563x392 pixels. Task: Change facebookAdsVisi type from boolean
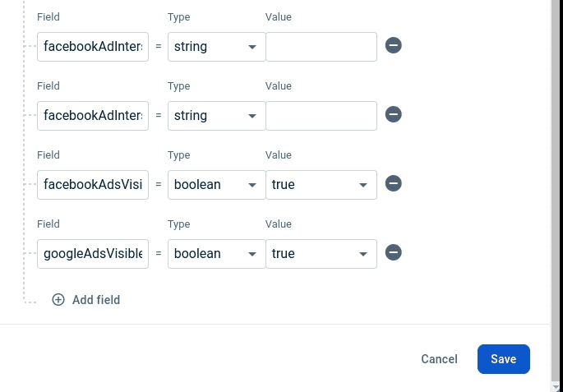tap(216, 185)
